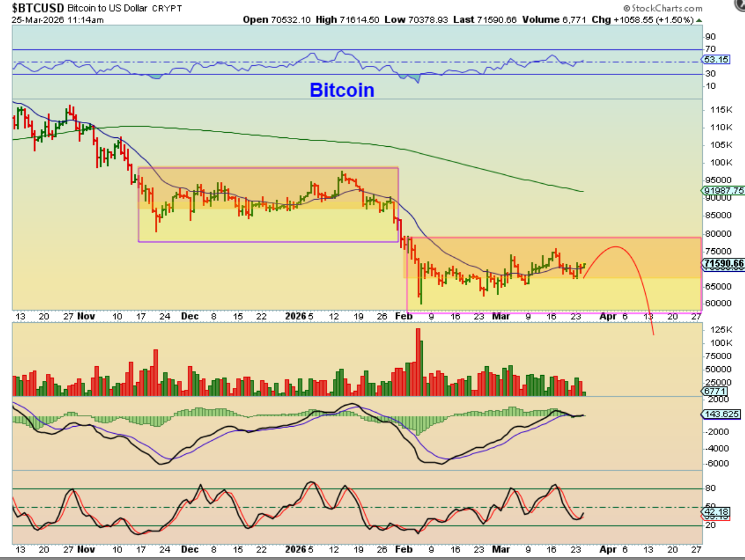Click the blue Bitcoin chart annotation

[342, 90]
